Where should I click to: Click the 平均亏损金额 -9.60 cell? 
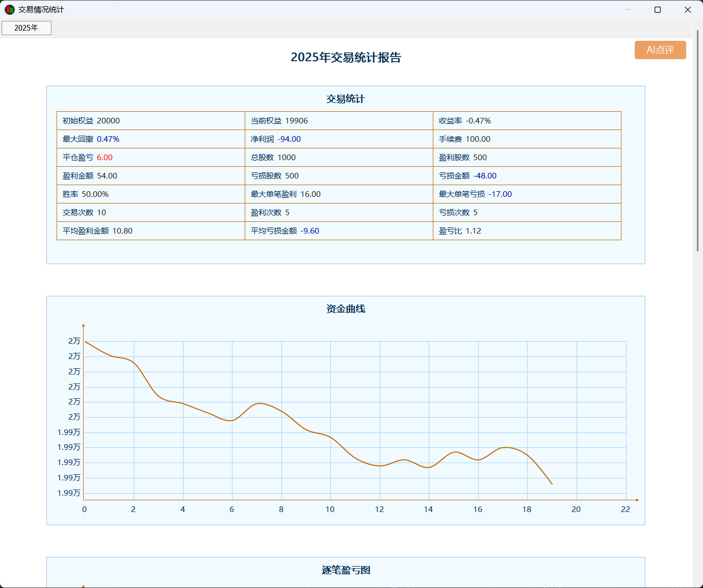339,231
